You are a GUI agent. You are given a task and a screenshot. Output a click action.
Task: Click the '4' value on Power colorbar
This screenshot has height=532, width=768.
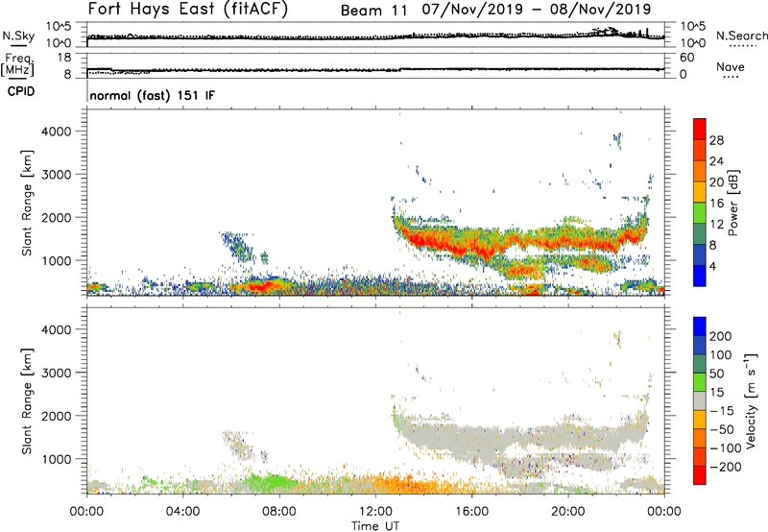[x=712, y=266]
